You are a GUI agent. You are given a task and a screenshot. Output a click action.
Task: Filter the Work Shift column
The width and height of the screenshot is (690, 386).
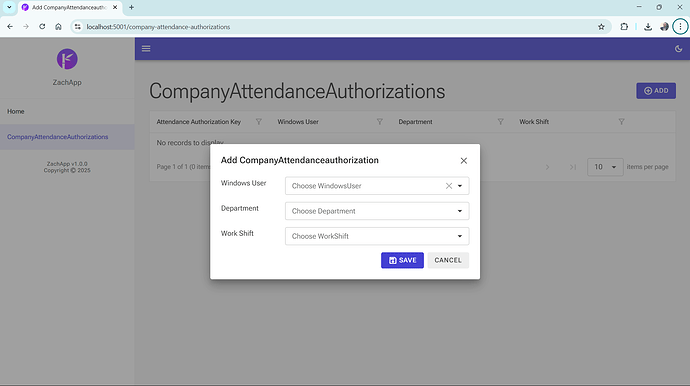(621, 122)
